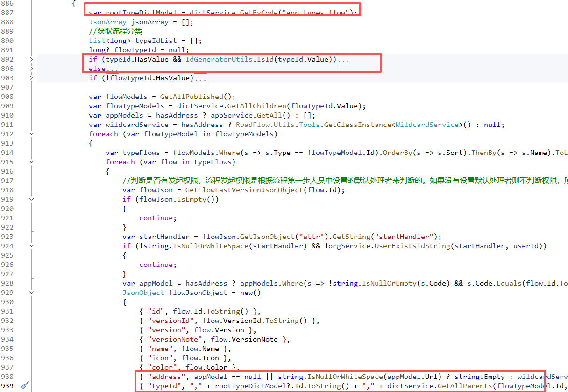This screenshot has width=568, height=392.
Task: Expand the collapsed if block at line 903
Action: [31, 78]
